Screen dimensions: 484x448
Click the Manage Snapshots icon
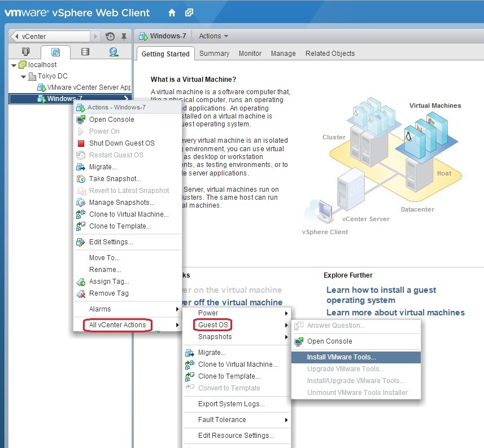click(x=81, y=203)
